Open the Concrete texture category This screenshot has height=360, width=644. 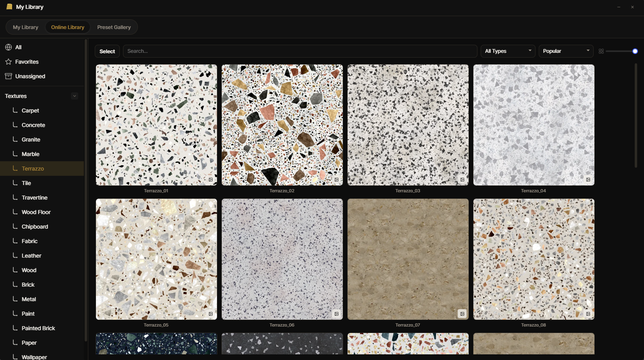click(42, 125)
